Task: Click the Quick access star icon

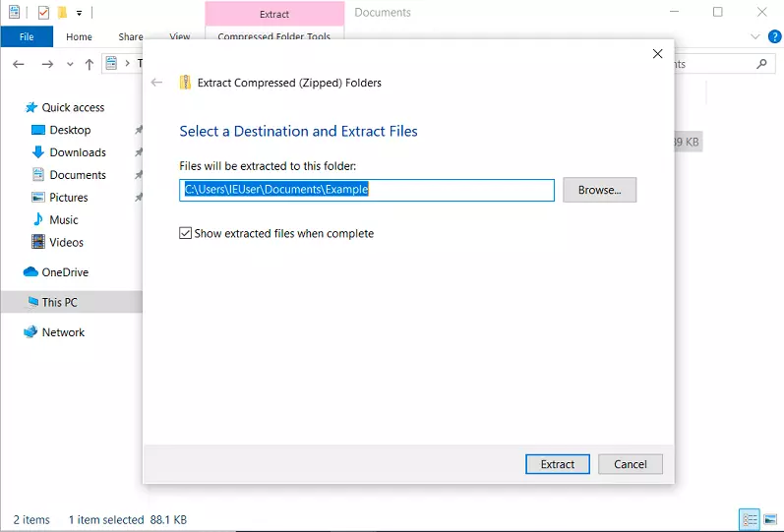Action: (31, 107)
